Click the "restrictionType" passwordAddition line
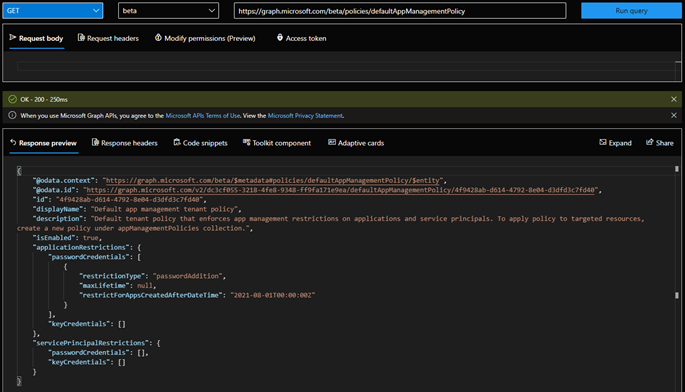Viewport: 685px width, 392px height. click(x=152, y=276)
